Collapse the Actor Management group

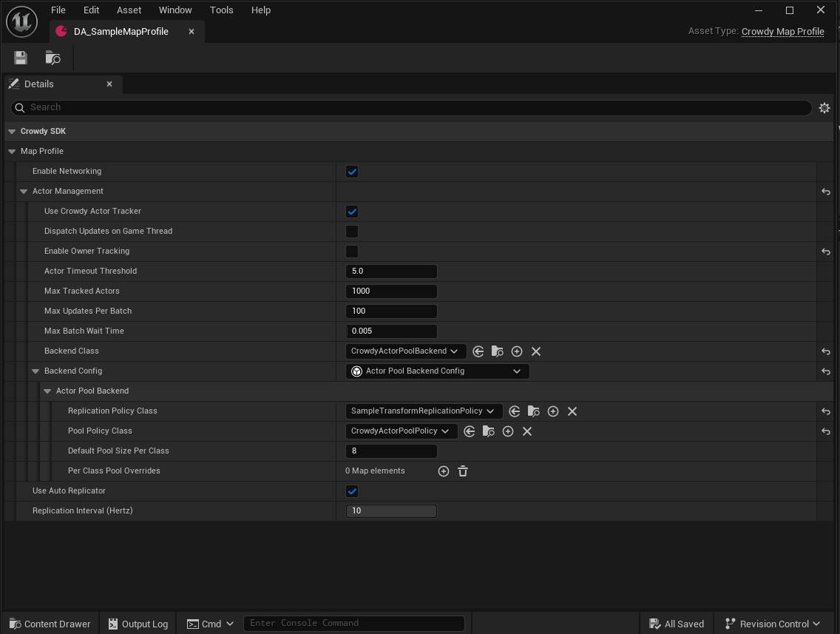click(x=24, y=192)
